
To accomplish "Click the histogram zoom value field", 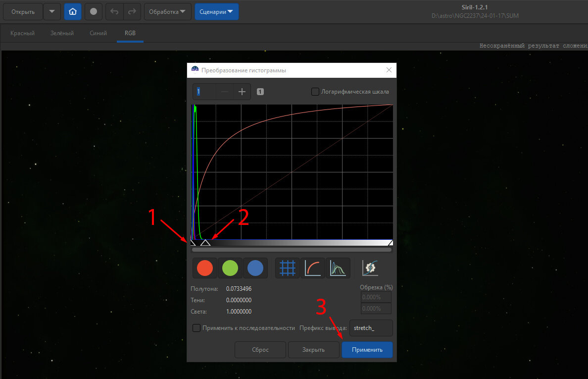I will pos(204,92).
